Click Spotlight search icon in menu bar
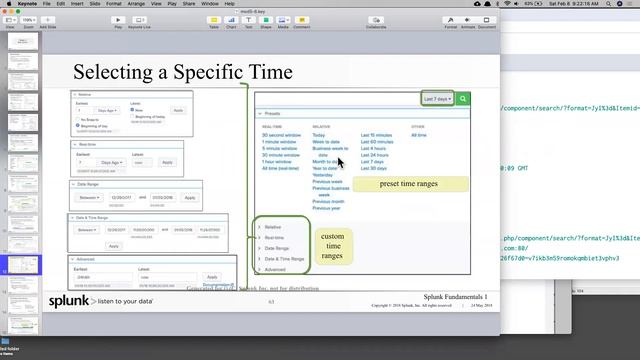 609,4
